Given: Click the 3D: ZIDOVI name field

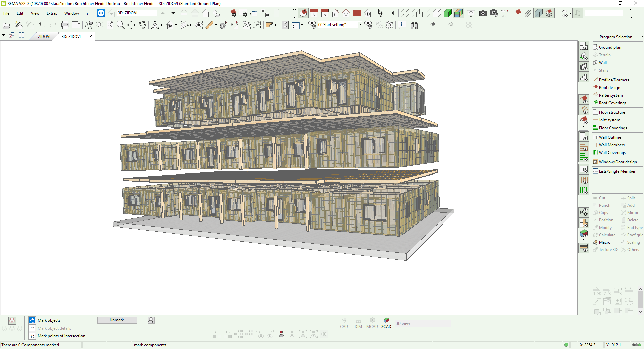Looking at the screenshot, I should [137, 13].
